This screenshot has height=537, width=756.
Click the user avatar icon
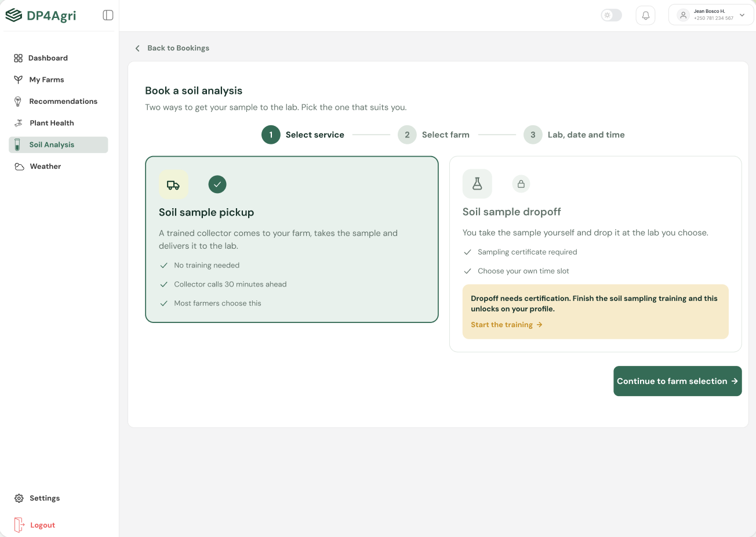point(683,15)
